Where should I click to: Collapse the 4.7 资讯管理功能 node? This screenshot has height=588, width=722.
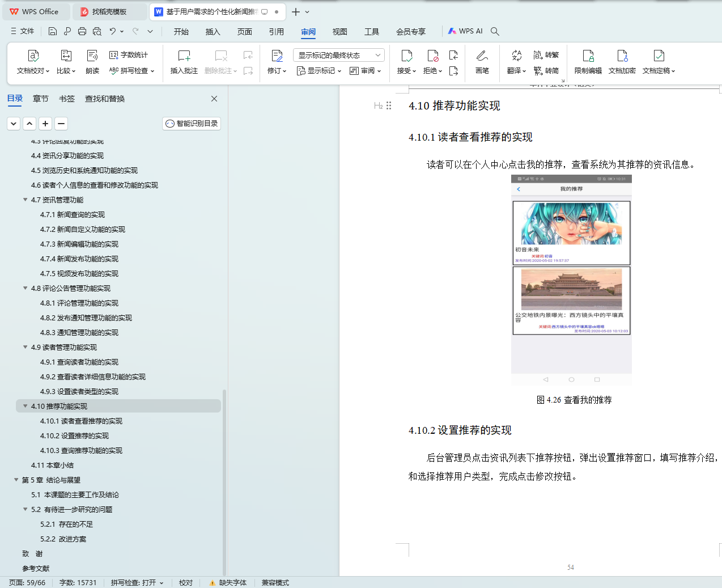click(x=25, y=200)
